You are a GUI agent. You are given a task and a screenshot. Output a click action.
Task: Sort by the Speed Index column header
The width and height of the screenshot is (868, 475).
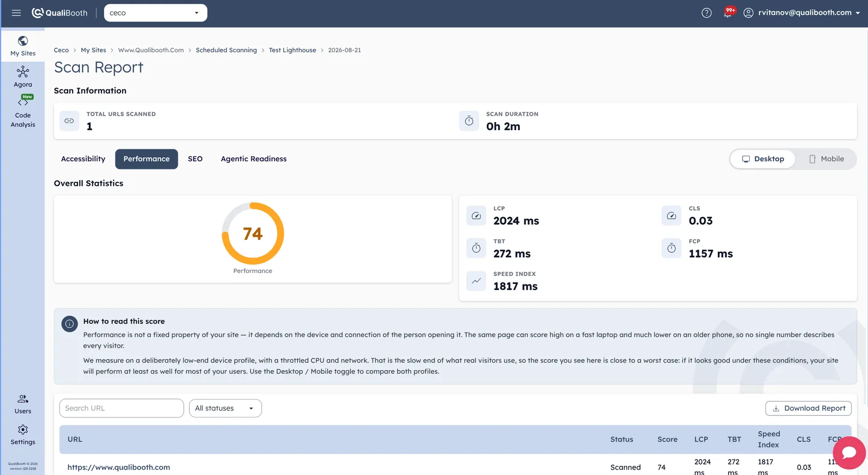[769, 439]
